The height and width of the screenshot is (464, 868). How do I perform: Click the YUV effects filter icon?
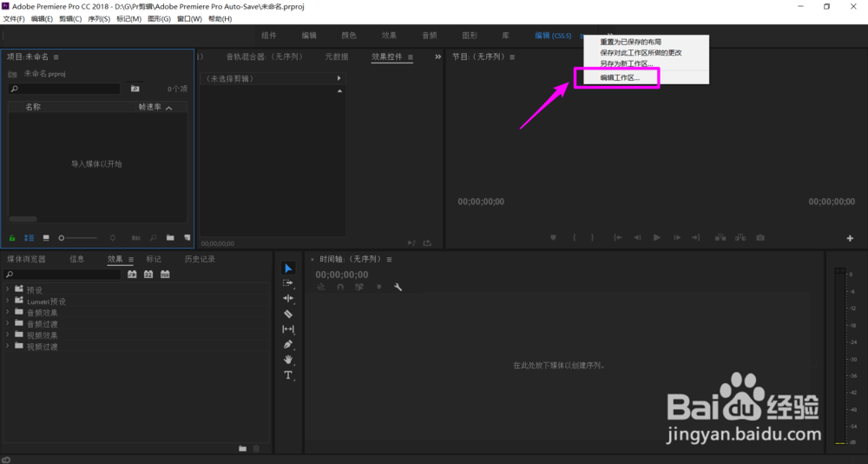pyautogui.click(x=165, y=275)
